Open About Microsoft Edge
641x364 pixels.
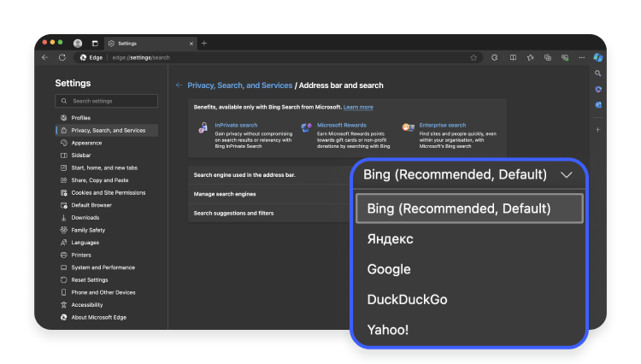[x=107, y=317]
